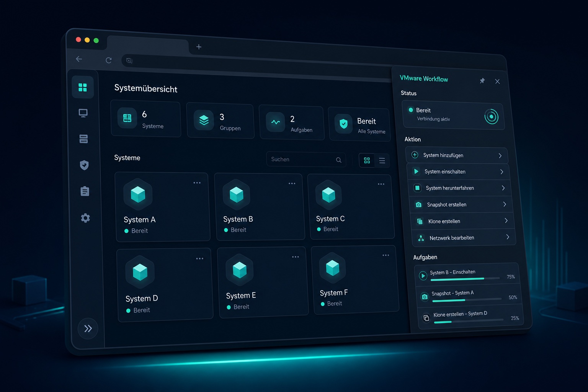Open System F three-dot menu
This screenshot has height=392, width=588.
386,255
